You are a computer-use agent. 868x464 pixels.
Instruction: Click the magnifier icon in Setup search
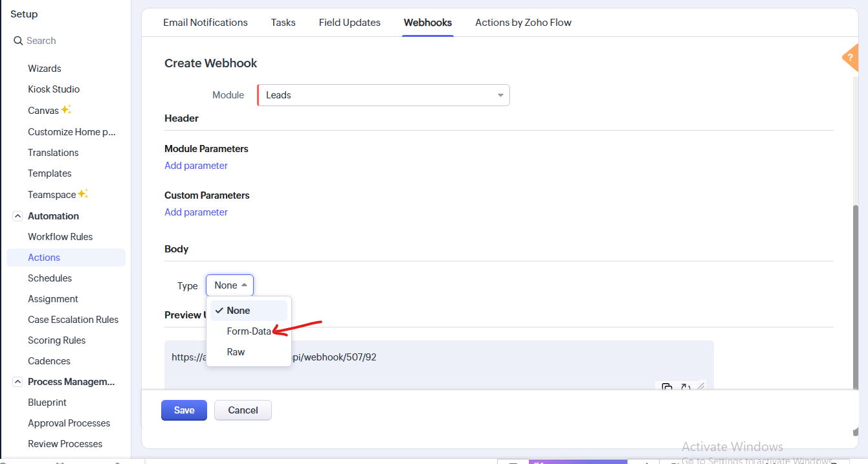coord(18,41)
